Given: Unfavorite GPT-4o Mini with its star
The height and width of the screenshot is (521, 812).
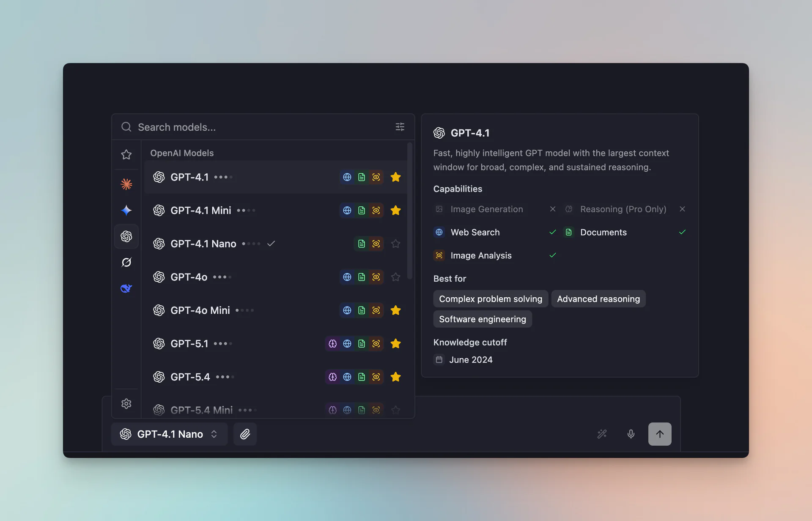Looking at the screenshot, I should (x=395, y=310).
